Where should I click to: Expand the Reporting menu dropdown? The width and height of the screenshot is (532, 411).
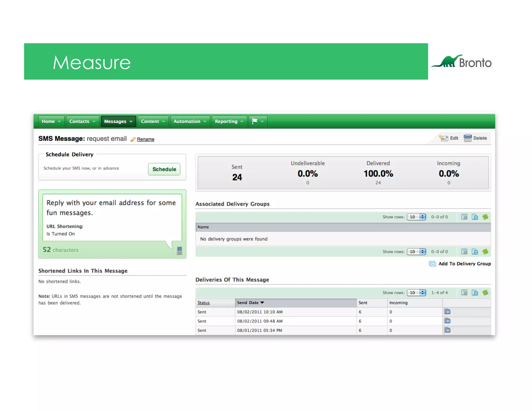click(242, 121)
